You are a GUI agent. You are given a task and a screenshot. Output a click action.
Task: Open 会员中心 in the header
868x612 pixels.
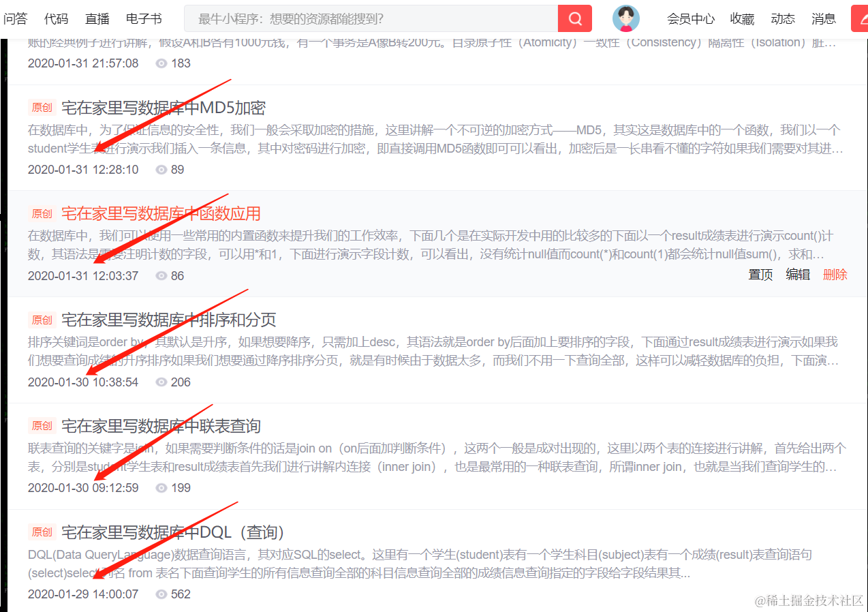[x=691, y=19]
